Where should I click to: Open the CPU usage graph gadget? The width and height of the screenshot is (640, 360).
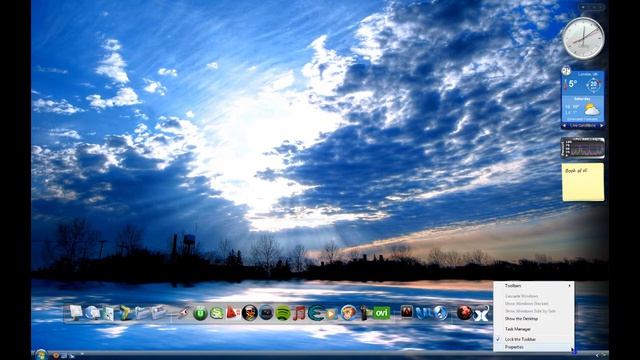[x=583, y=148]
